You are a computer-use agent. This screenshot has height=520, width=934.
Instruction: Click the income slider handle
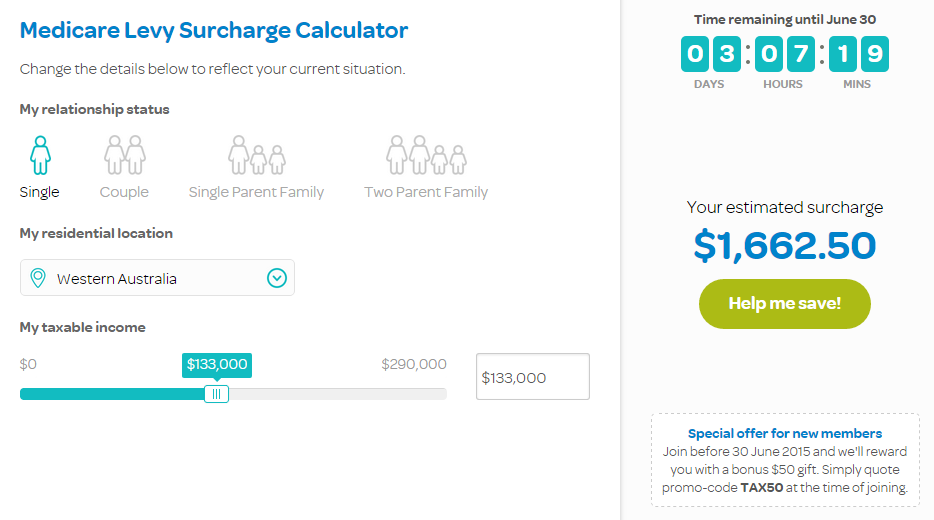pos(216,394)
